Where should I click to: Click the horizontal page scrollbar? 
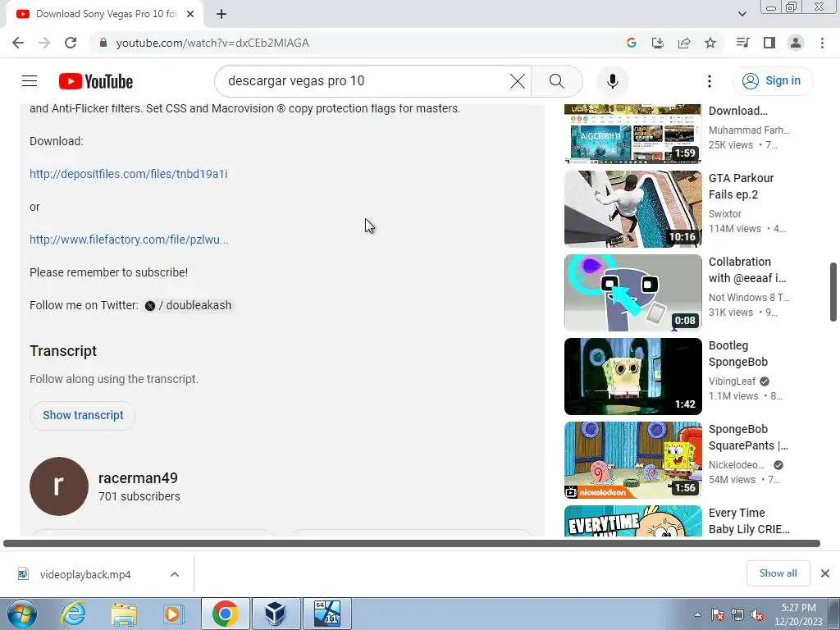(x=412, y=543)
